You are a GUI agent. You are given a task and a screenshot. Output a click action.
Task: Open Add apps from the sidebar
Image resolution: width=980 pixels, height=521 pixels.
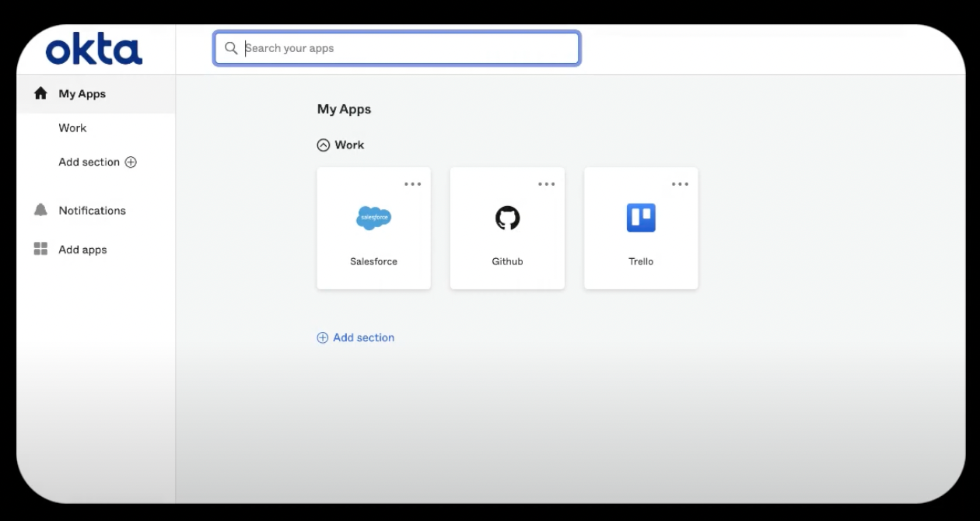pyautogui.click(x=82, y=250)
